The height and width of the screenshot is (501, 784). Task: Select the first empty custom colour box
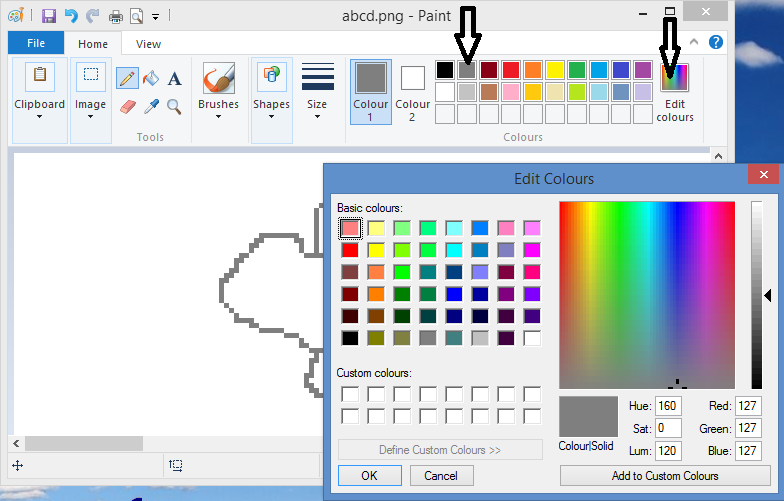point(350,394)
